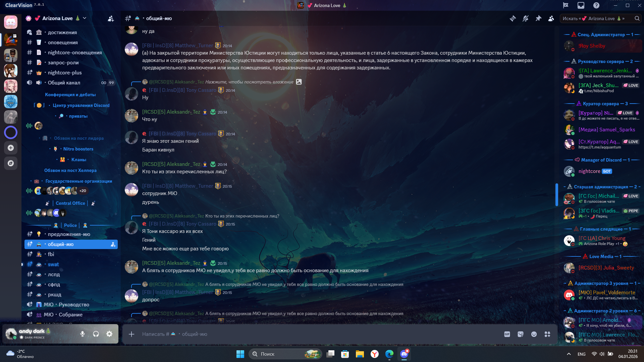Open notification settings bell icon
Screen dimensions: 644x362
(x=526, y=18)
